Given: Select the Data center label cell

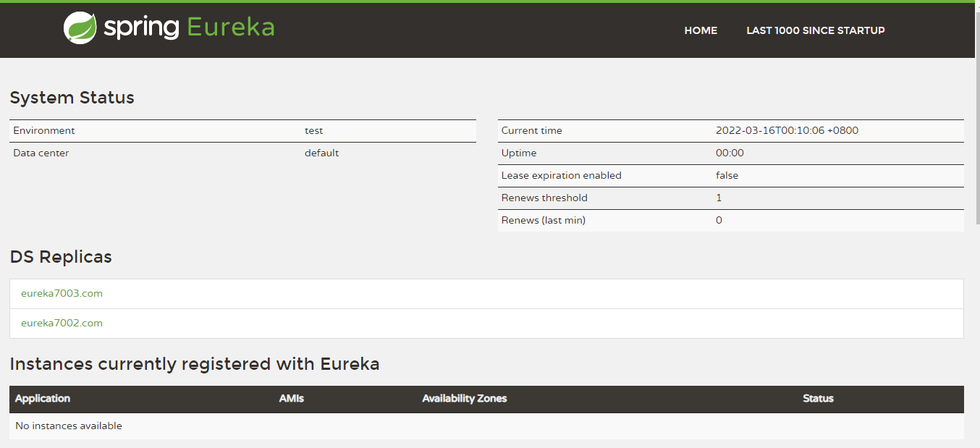Looking at the screenshot, I should pos(41,153).
